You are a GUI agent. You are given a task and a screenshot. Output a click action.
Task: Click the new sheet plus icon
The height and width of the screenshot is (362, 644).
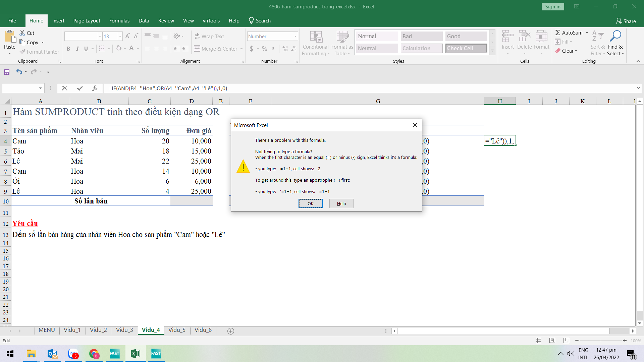pos(231,331)
